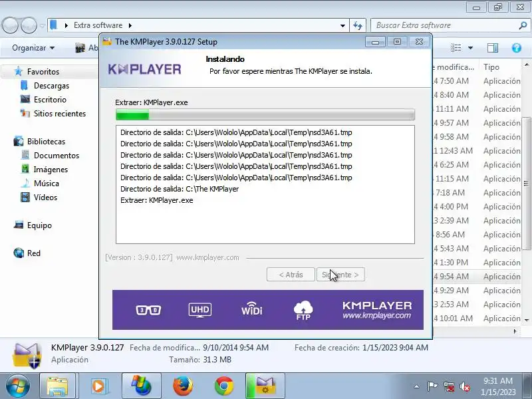Select 'Directorio de salida: C:\The KMPlayer' log line

[x=180, y=189]
